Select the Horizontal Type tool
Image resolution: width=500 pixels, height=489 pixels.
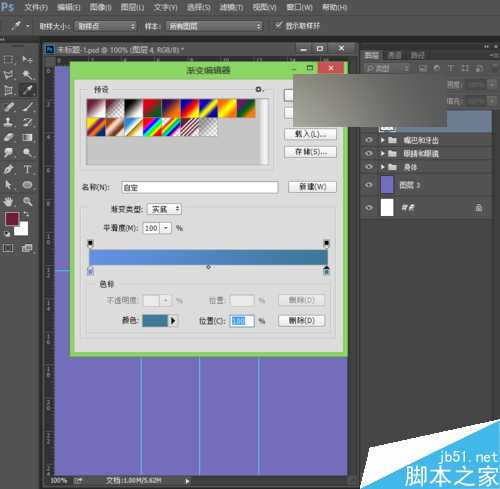[x=27, y=169]
